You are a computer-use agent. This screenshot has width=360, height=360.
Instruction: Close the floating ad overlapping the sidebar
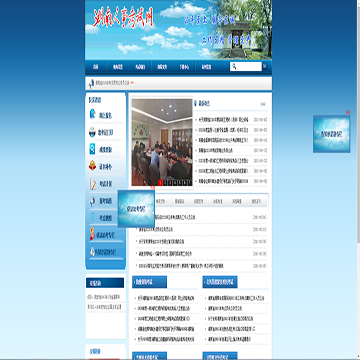(153, 188)
